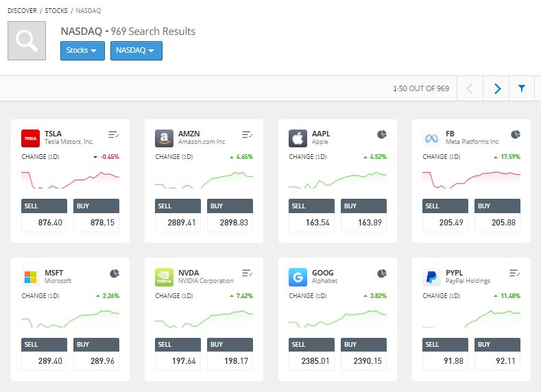Click the FB portfolio pie icon
The height and width of the screenshot is (392, 541).
tap(516, 134)
